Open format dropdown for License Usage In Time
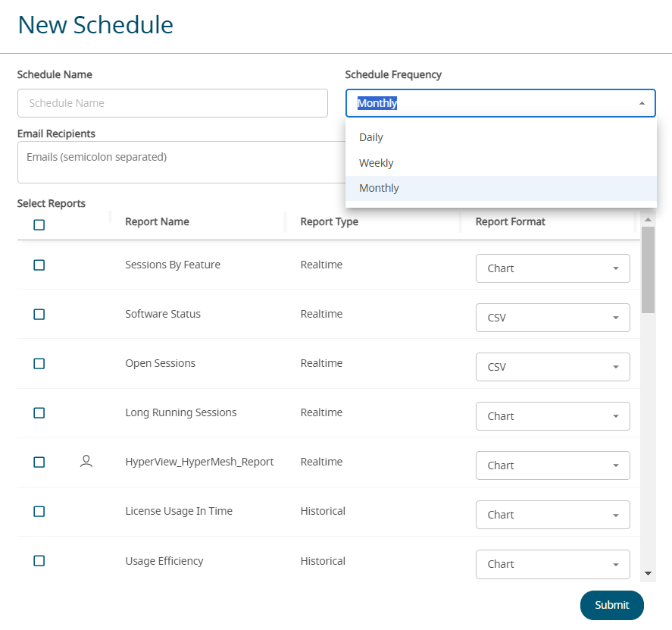This screenshot has width=672, height=630. (x=552, y=515)
